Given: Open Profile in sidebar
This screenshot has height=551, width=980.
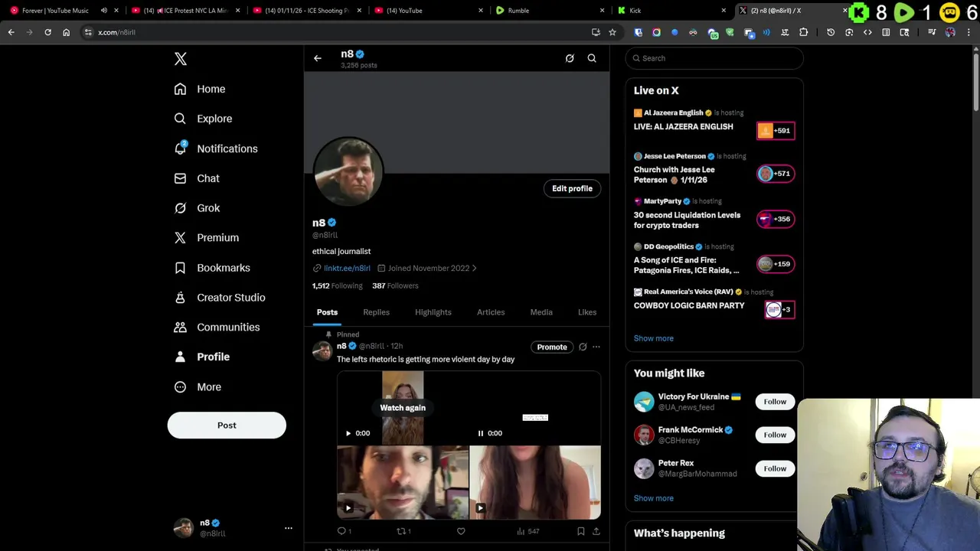Looking at the screenshot, I should tap(202, 357).
